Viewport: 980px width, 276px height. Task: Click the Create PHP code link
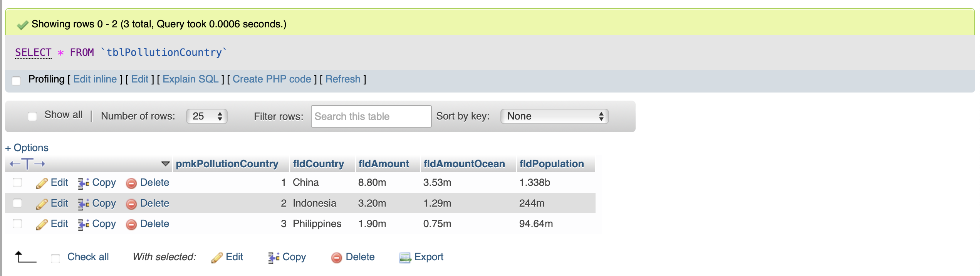tap(272, 79)
